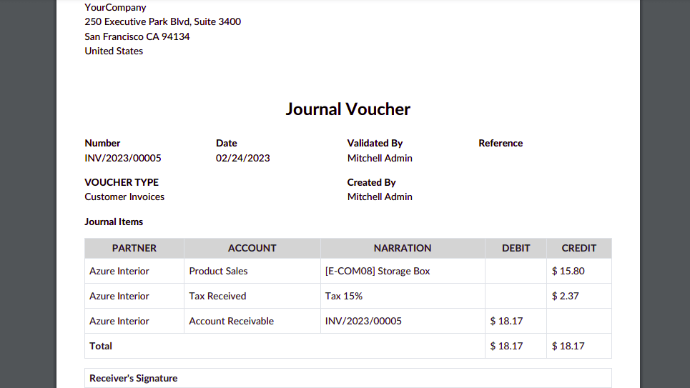Click the Total row label
Screen dimensions: 690x388
coord(101,346)
